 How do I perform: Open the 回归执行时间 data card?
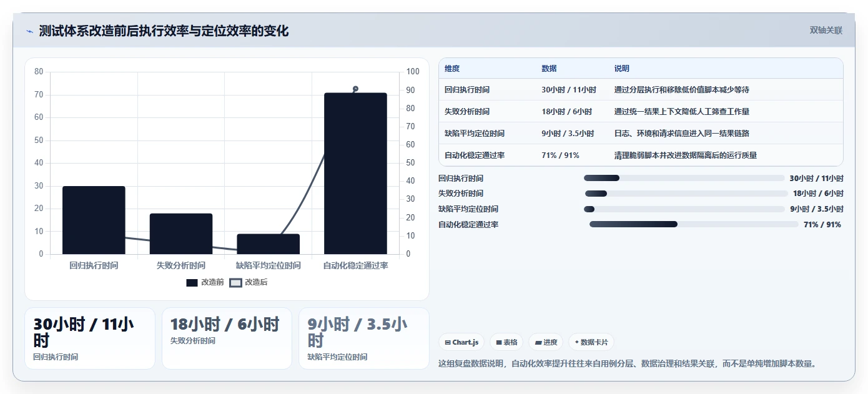(x=90, y=338)
